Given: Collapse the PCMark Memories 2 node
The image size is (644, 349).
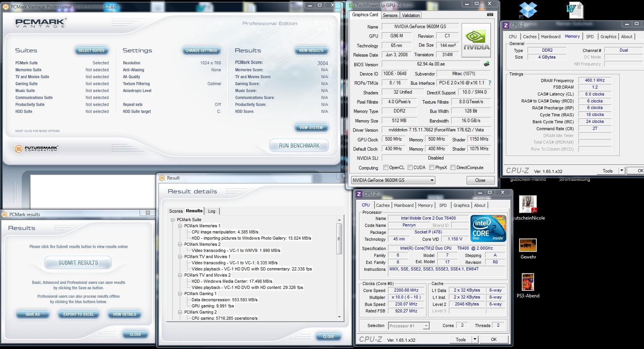Looking at the screenshot, I should point(180,244).
